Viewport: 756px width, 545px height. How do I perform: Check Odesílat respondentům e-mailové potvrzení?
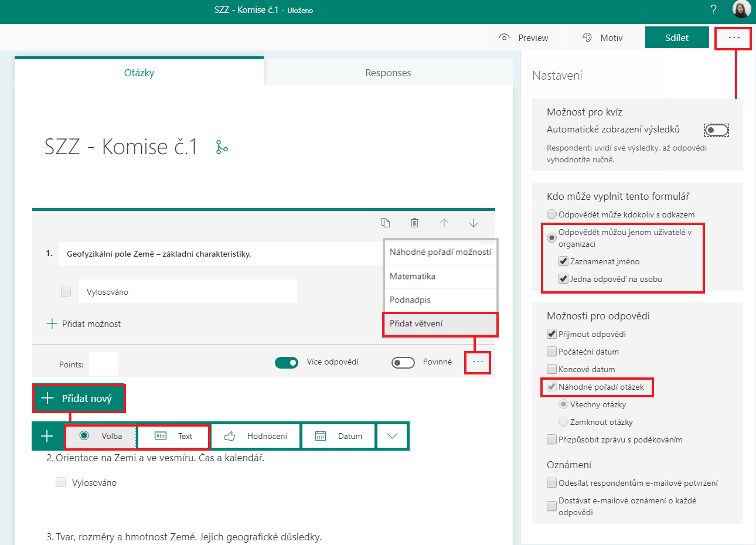[551, 483]
